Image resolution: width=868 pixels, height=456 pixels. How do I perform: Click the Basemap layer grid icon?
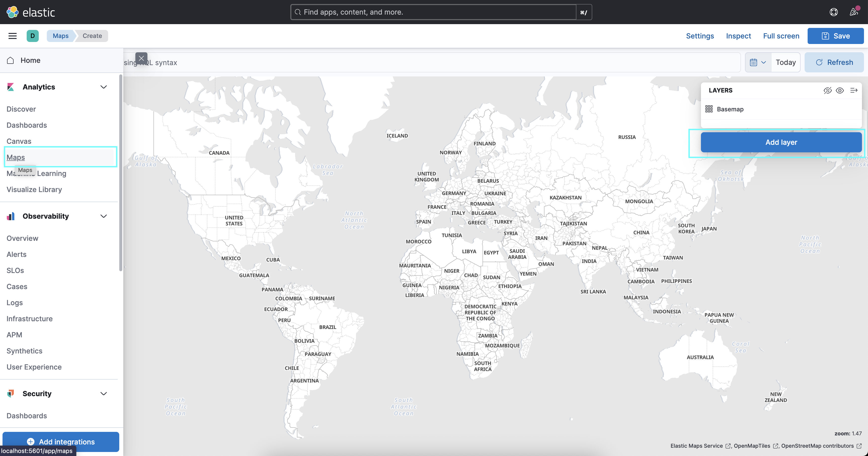(x=709, y=109)
